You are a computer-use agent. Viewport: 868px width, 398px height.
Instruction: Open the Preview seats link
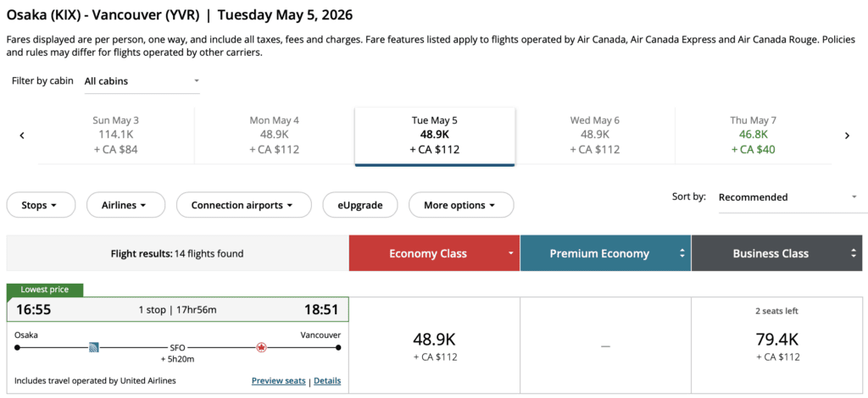[278, 381]
